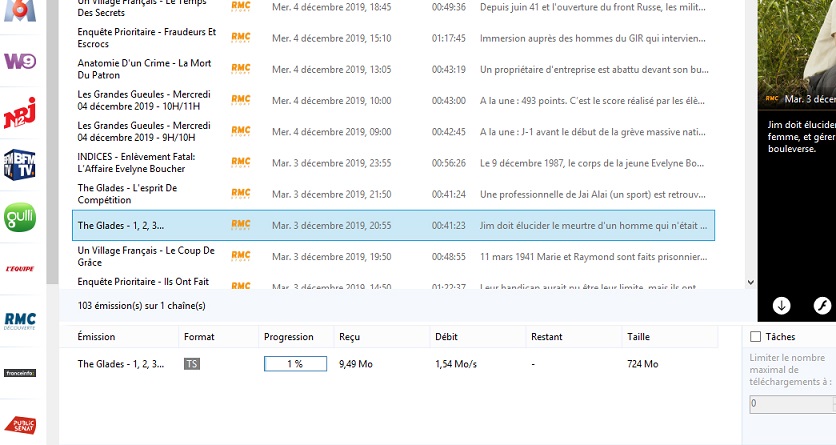Sort by the Taille column header
Viewport: 836px width, 445px height.
tap(670, 337)
